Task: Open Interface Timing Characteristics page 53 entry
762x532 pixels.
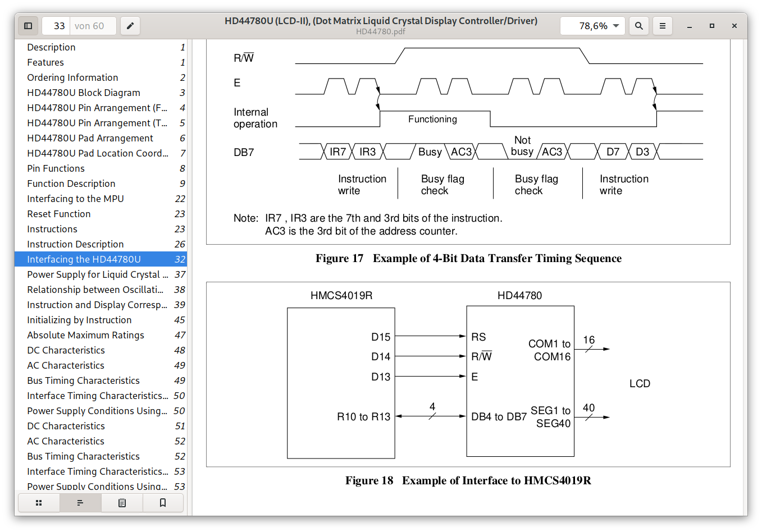Action: tap(101, 471)
